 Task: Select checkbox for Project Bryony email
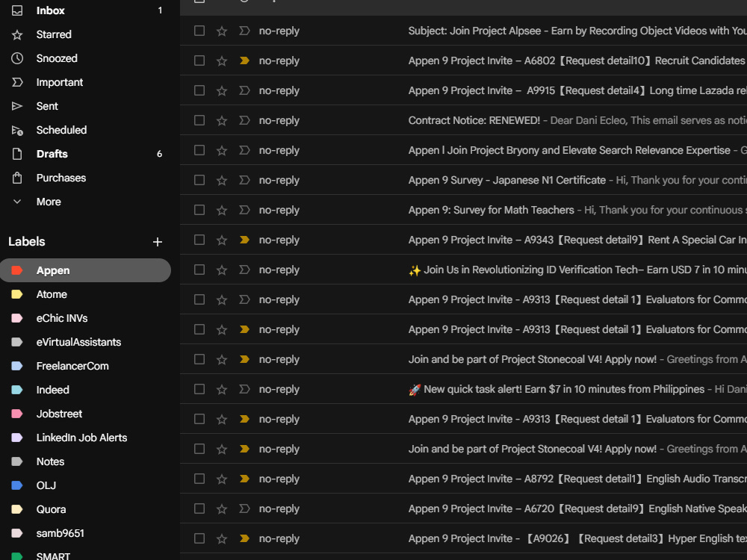199,150
